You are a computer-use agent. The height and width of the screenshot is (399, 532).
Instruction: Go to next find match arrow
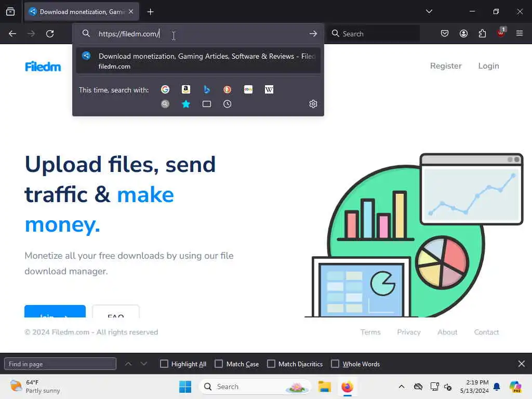144,364
